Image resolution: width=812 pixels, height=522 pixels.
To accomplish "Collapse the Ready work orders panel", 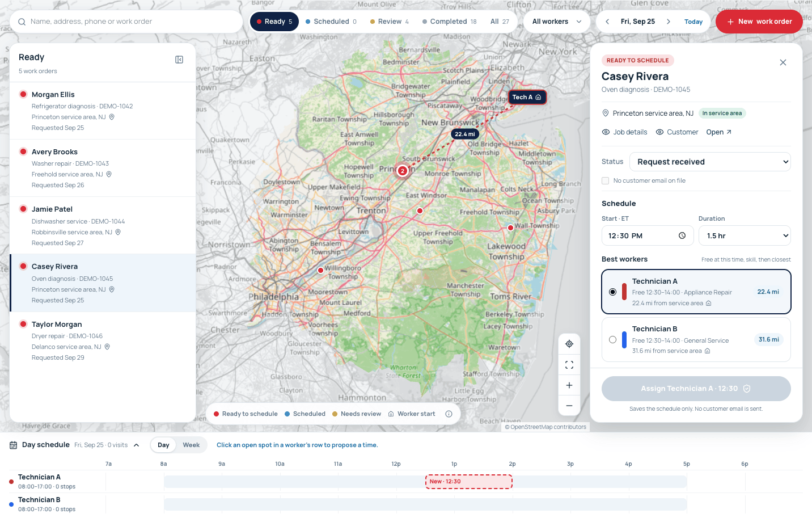I will 179,60.
